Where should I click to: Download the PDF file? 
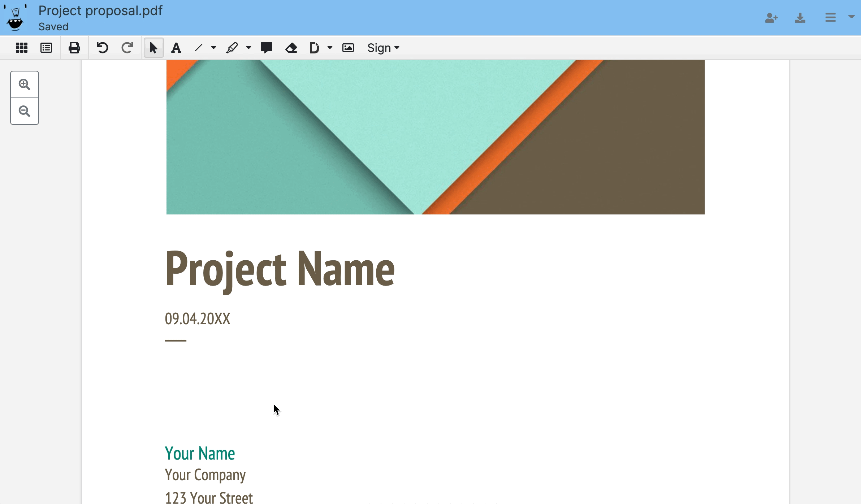[x=800, y=18]
